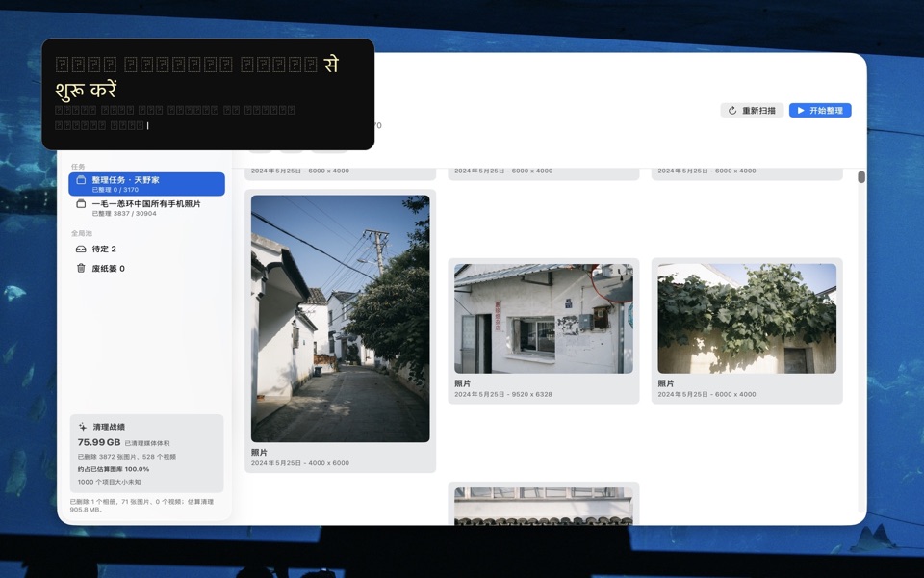Click album icon beside 一毛一葱环中国所有手机照片
Screen dimensions: 924x578
81,203
